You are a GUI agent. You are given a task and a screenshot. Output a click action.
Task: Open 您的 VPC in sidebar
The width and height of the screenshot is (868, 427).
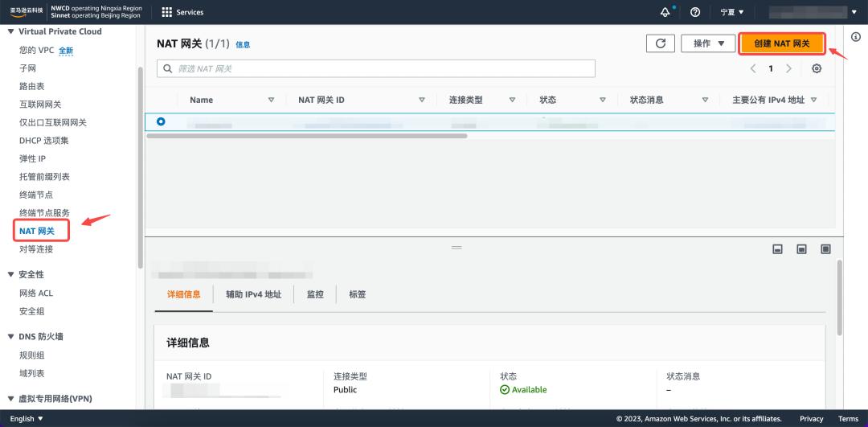[x=36, y=51]
